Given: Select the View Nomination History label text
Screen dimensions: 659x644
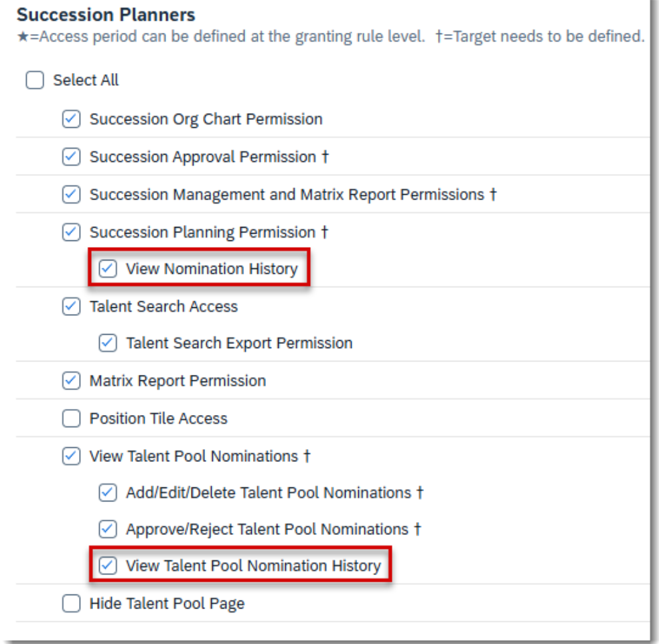Looking at the screenshot, I should coord(210,268).
